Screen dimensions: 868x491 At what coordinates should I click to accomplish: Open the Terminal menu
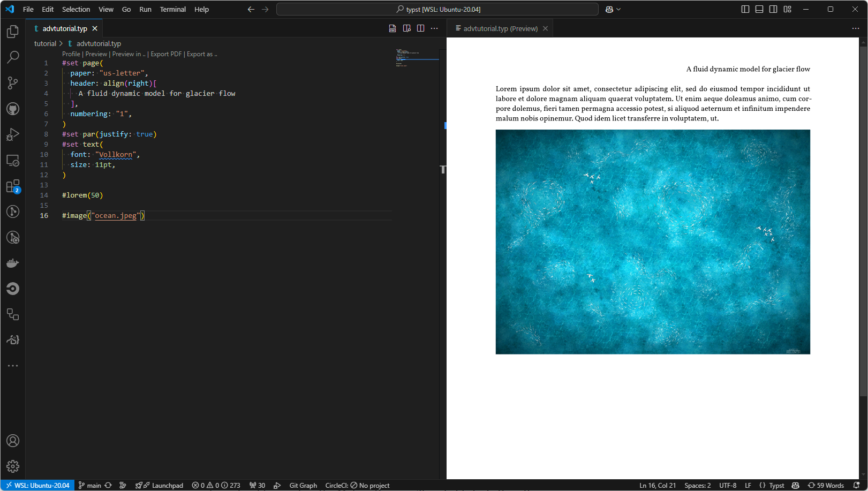[172, 9]
